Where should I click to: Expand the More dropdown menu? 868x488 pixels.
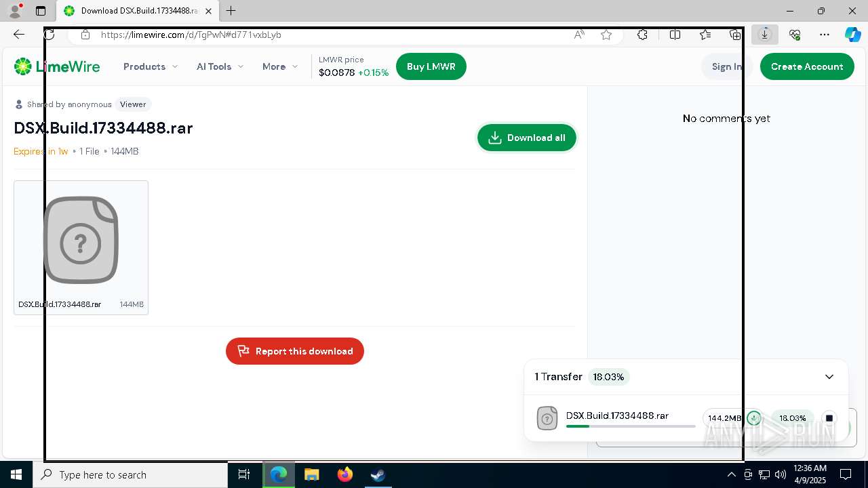pyautogui.click(x=280, y=66)
